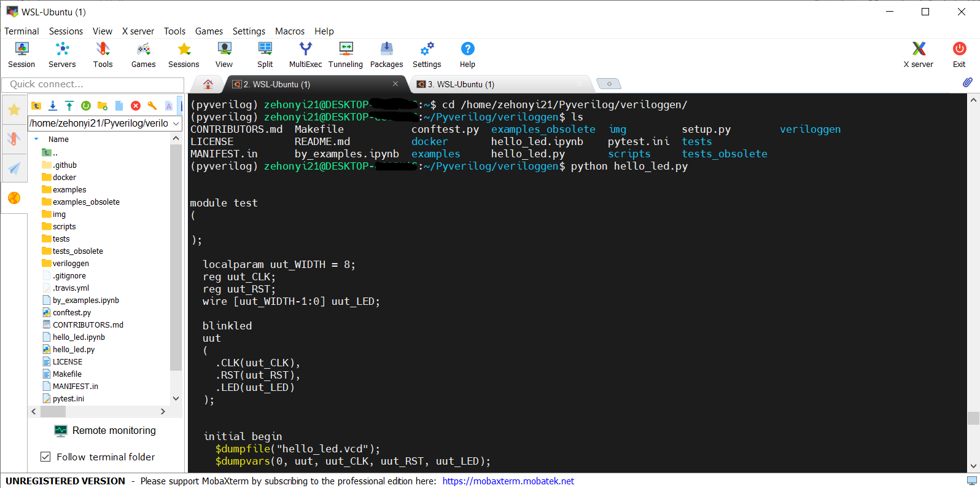Open the mobaxterm.mobatek.net link

point(508,481)
